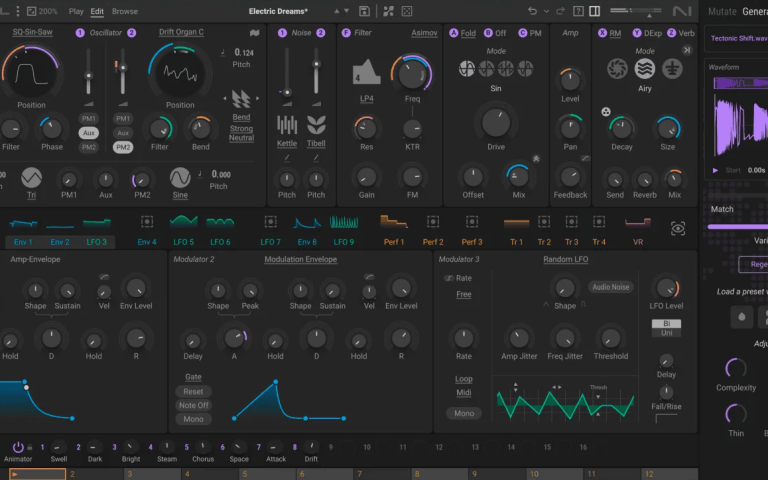Click the Bend mode shape icon
768x480 pixels.
click(x=241, y=99)
